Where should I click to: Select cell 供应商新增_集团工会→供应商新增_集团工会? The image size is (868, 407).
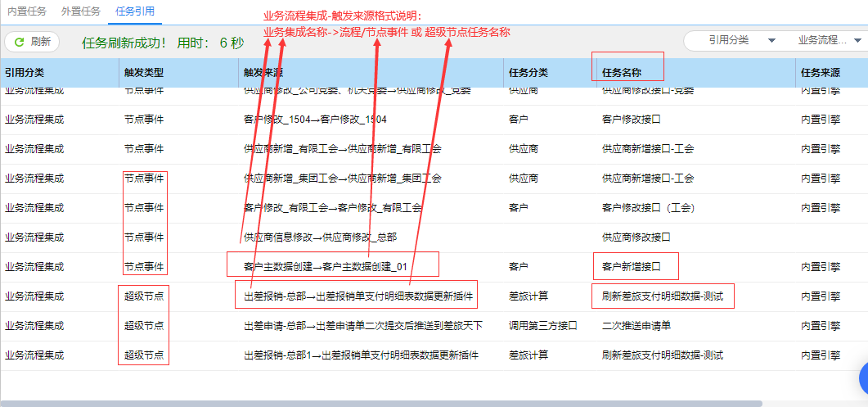342,179
